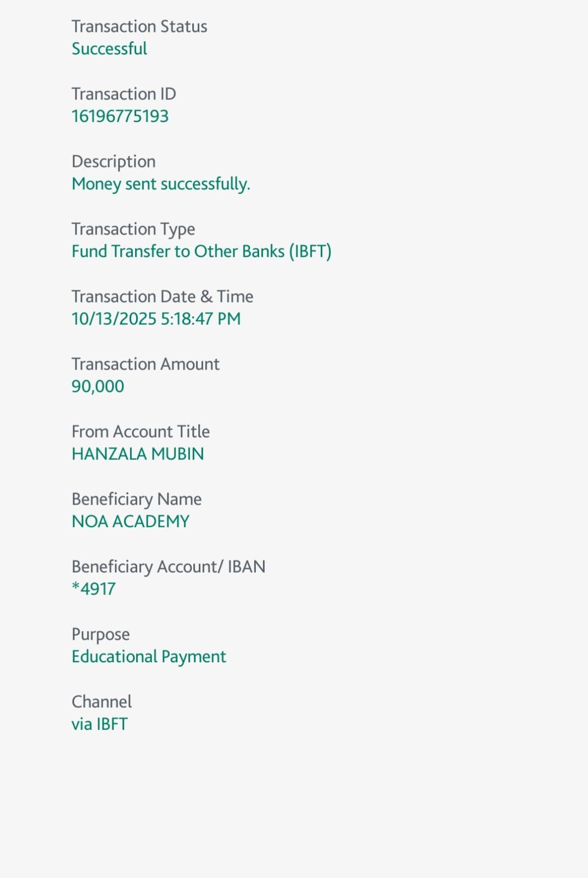The height and width of the screenshot is (878, 588).
Task: Click the Transaction Amount label
Action: (145, 364)
